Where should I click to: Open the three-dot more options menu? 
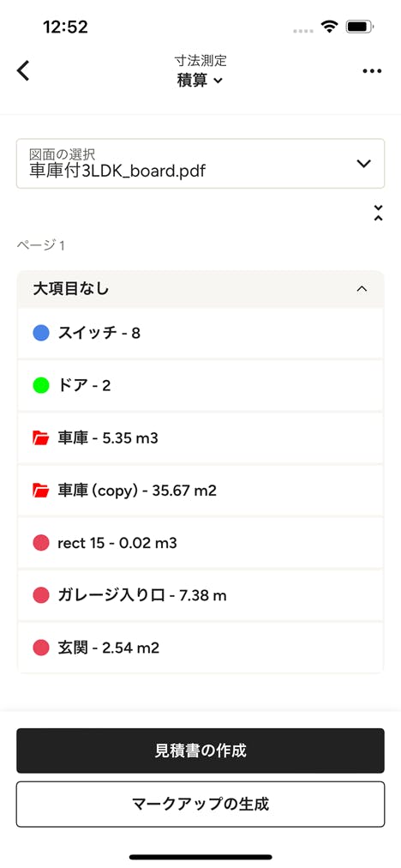(x=372, y=71)
